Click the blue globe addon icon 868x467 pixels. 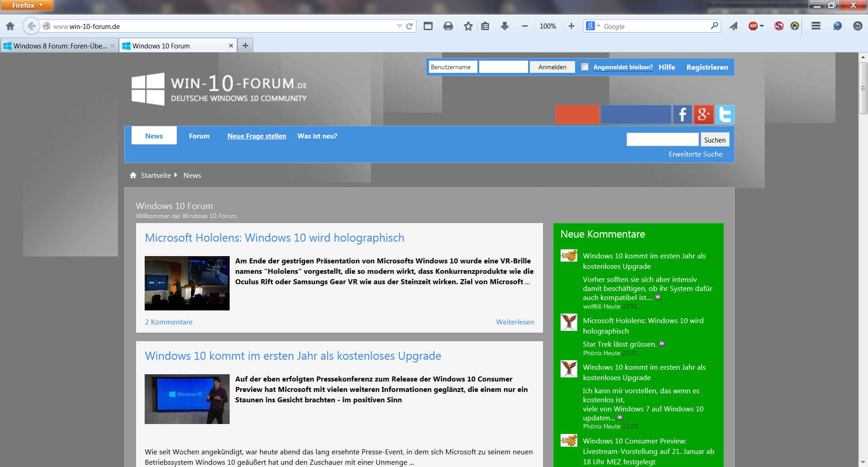pyautogui.click(x=837, y=26)
